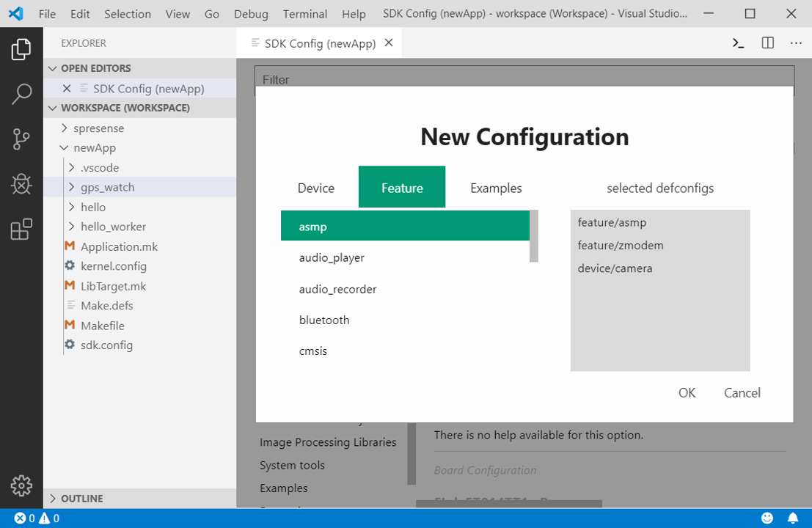This screenshot has height=528, width=812.
Task: Cancel the New Configuration dialog
Action: [x=742, y=393]
